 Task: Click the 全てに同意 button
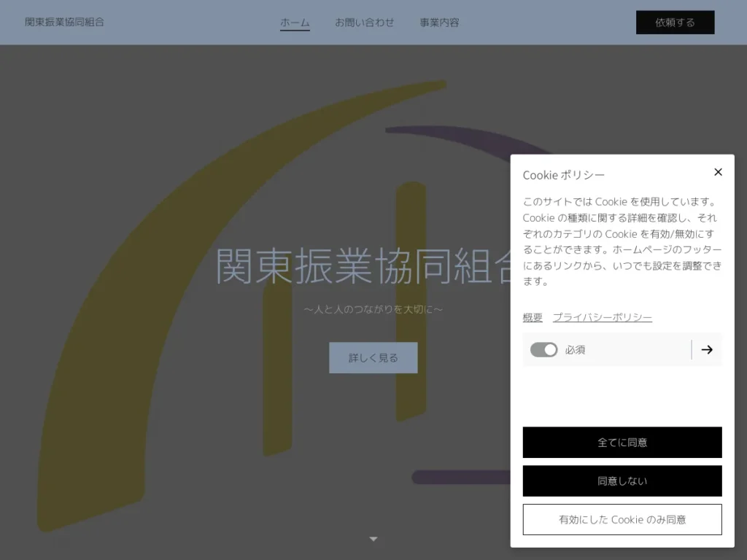coord(622,443)
